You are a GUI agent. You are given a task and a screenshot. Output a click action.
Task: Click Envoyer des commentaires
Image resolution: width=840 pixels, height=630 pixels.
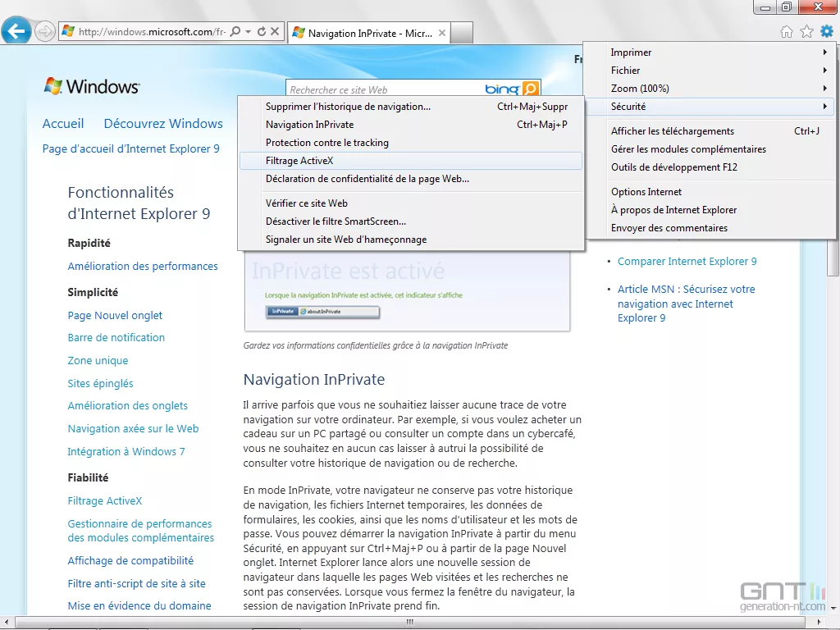click(711, 228)
